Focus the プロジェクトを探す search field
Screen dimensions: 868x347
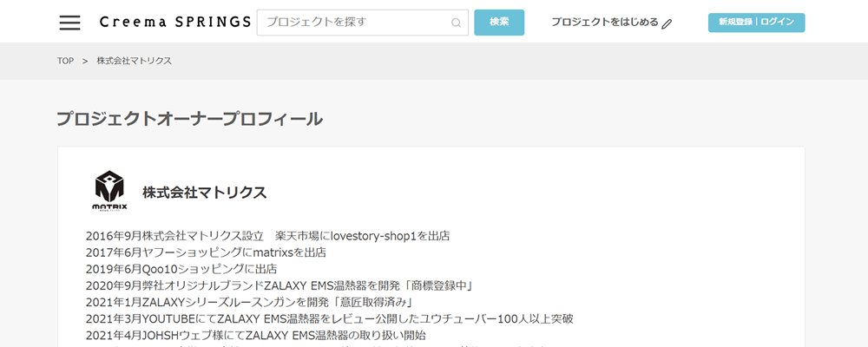point(363,23)
